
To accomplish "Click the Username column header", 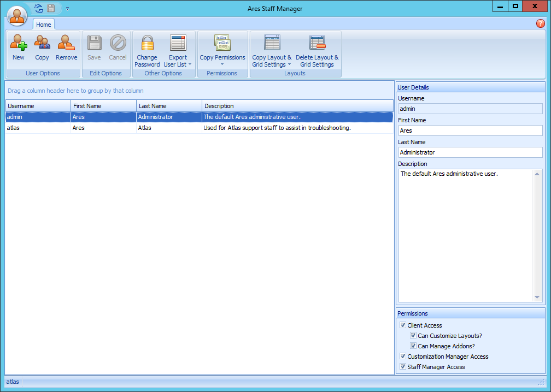I will (38, 105).
